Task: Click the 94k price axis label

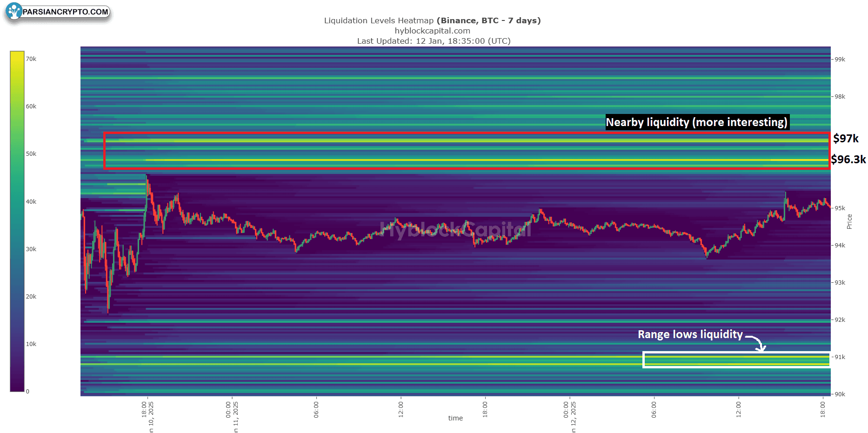Action: (840, 246)
